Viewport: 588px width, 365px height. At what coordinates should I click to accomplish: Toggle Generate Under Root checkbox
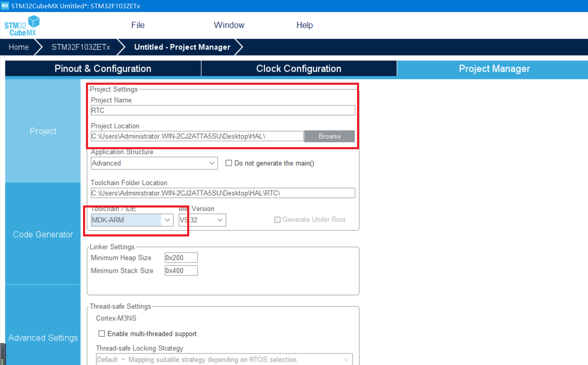click(277, 220)
